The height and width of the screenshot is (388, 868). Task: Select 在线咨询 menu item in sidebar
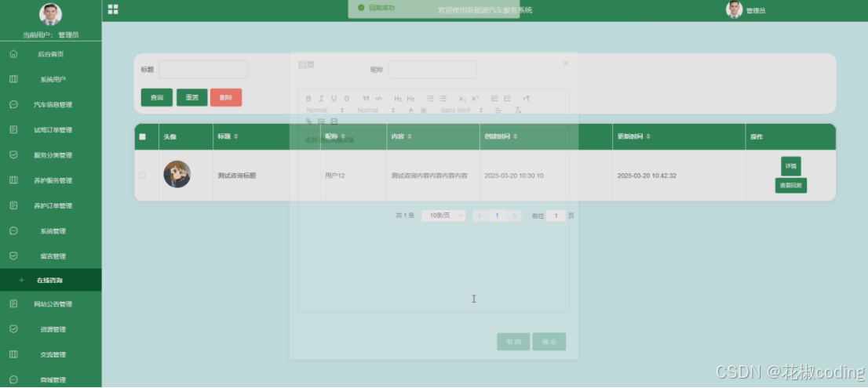(x=51, y=281)
